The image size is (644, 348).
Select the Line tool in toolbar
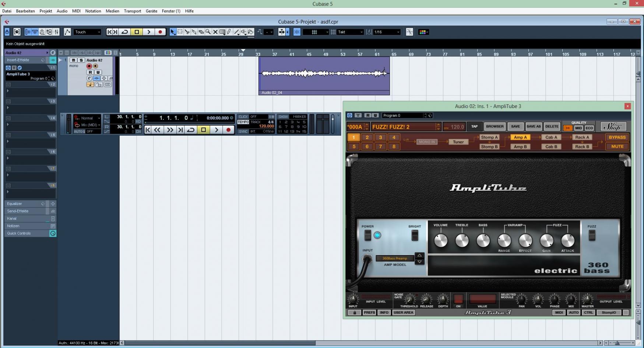236,32
